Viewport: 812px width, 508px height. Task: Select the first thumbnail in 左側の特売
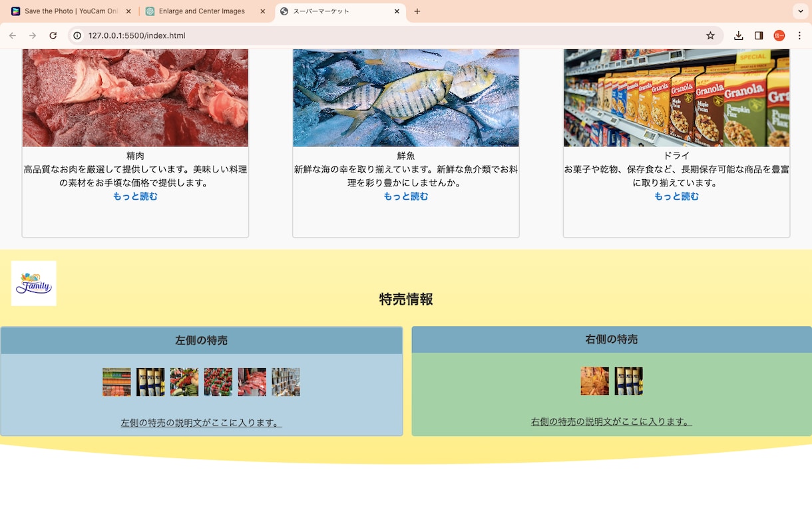click(x=116, y=382)
